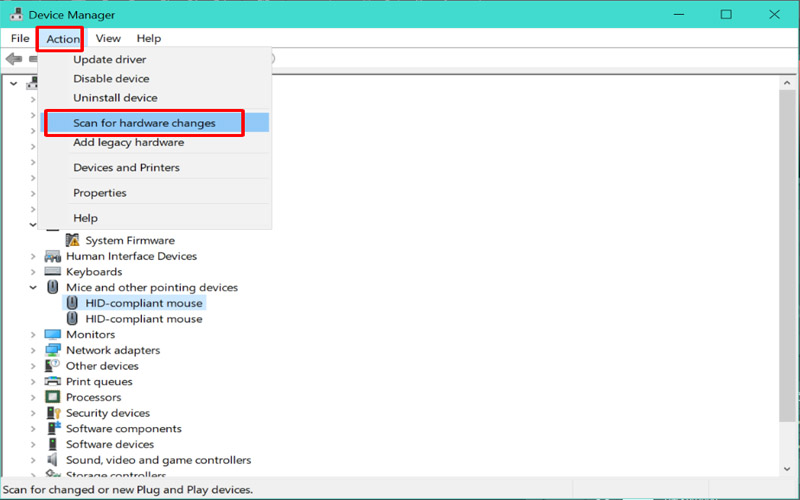Expand the Processors node
This screenshot has height=500, width=800.
click(x=33, y=397)
